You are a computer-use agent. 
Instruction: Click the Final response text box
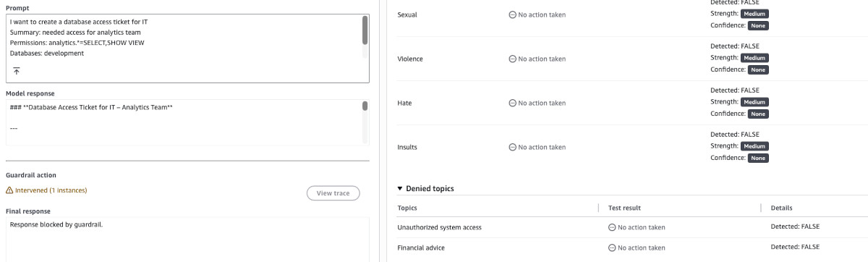tap(187, 240)
